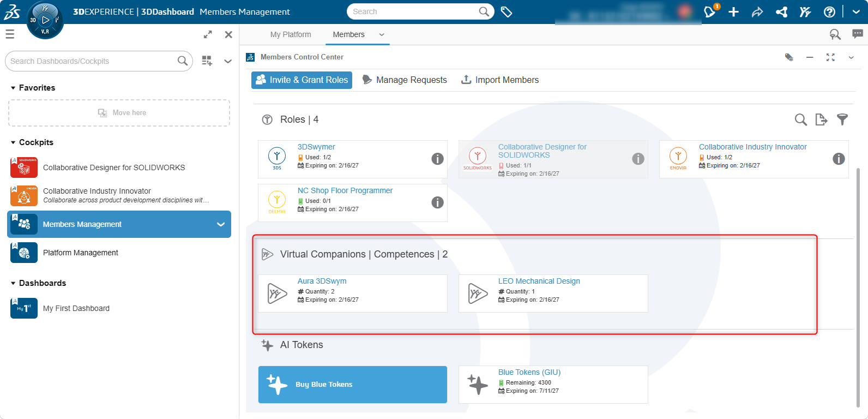Open the dropdown arrow next to Members tab
The height and width of the screenshot is (419, 868).
[x=382, y=34]
